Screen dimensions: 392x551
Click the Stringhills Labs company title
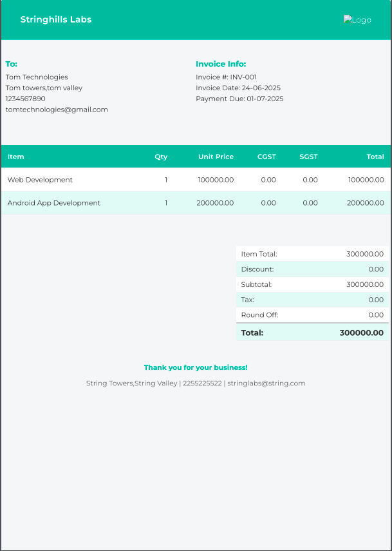tap(56, 19)
